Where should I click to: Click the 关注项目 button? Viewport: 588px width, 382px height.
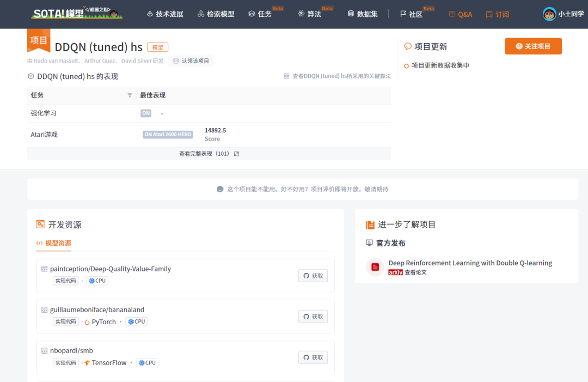click(533, 46)
